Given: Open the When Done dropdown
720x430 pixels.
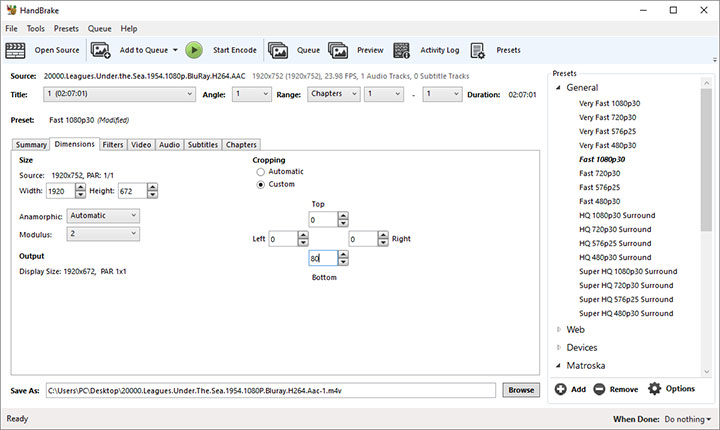Looking at the screenshot, I should tap(687, 419).
